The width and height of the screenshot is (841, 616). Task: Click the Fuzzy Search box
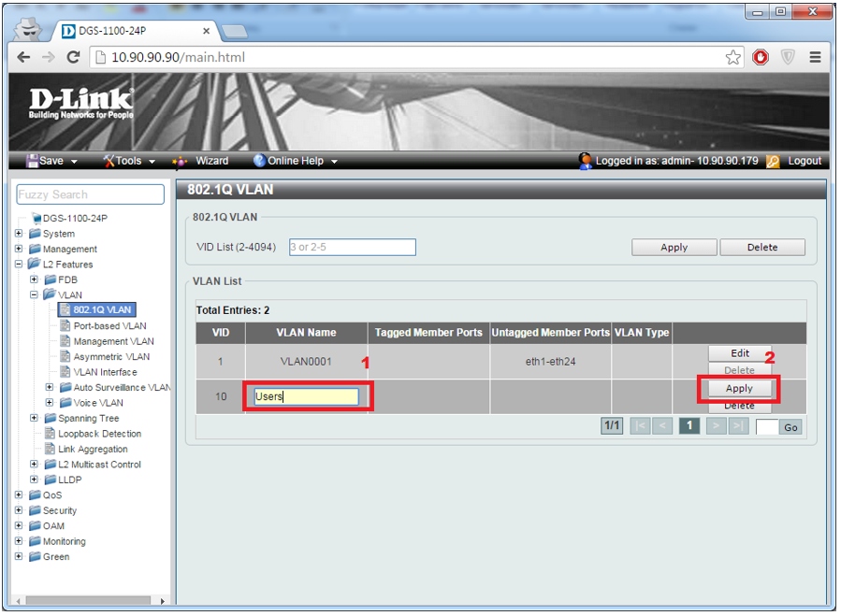[90, 194]
